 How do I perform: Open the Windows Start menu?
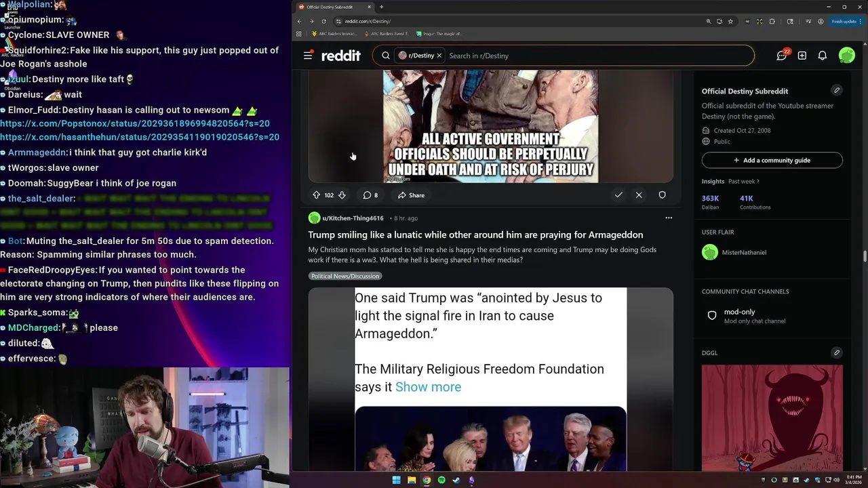coord(397,480)
